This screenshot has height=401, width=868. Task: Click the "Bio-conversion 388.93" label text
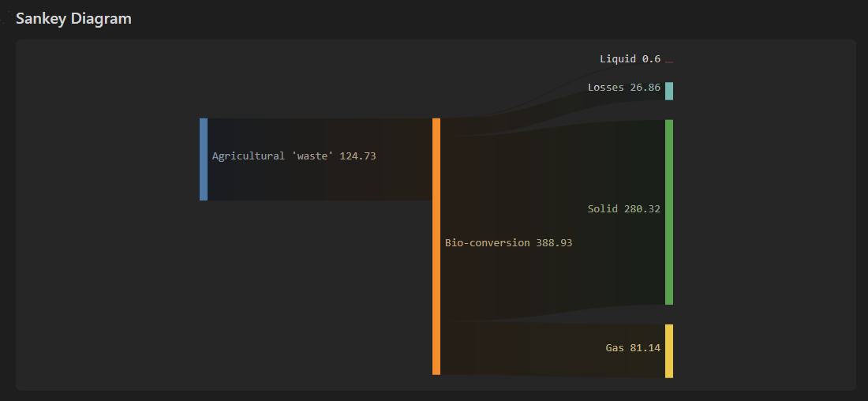point(508,243)
